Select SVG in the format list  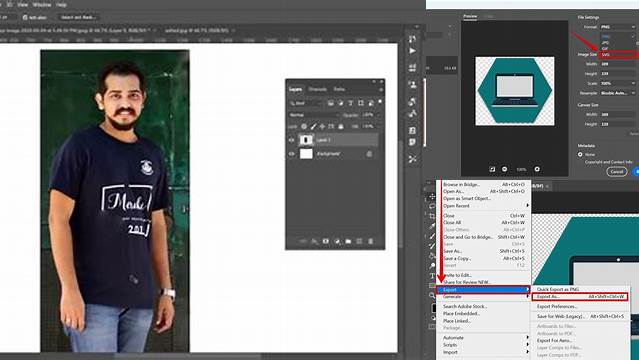618,54
